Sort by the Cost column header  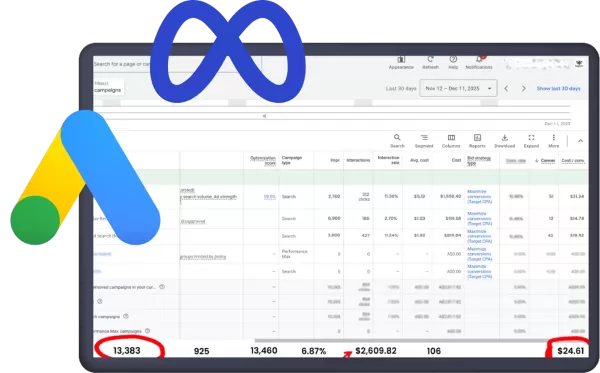click(x=457, y=160)
